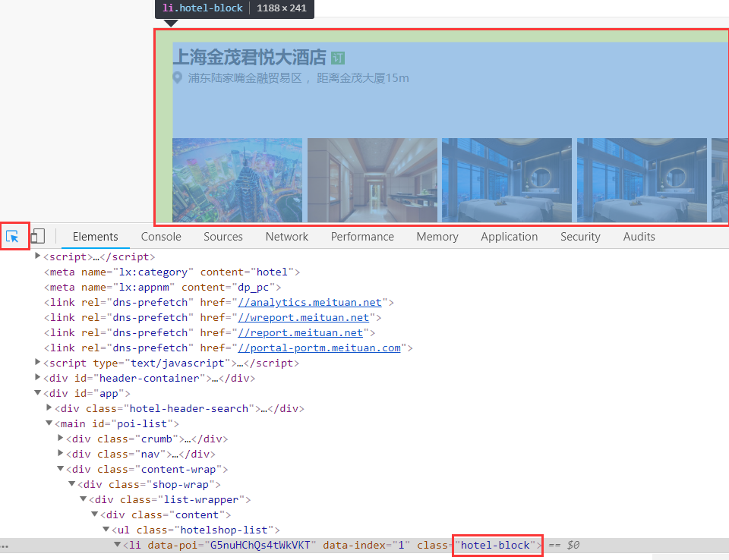Switch to the Memory tab
This screenshot has height=560, width=729.
[x=437, y=237]
